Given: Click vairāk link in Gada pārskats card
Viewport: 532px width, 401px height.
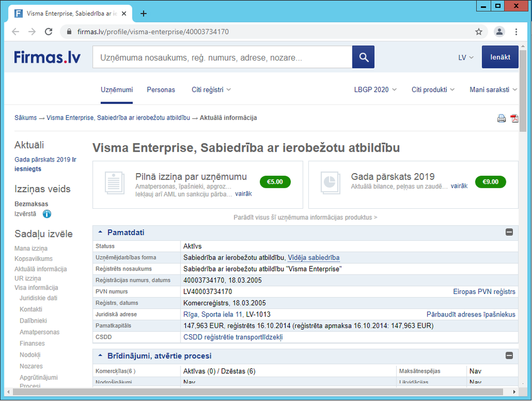Looking at the screenshot, I should point(459,186).
